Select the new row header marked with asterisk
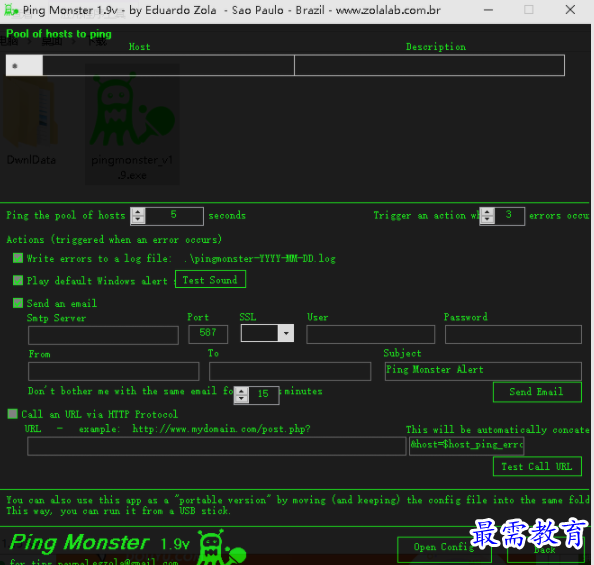The height and width of the screenshot is (565, 594). pyautogui.click(x=24, y=65)
